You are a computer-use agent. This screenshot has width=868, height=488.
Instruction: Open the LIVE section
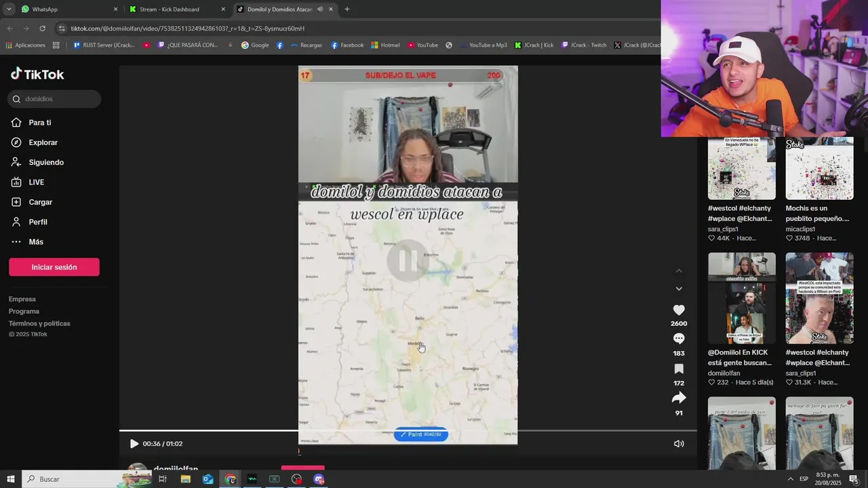pyautogui.click(x=28, y=182)
